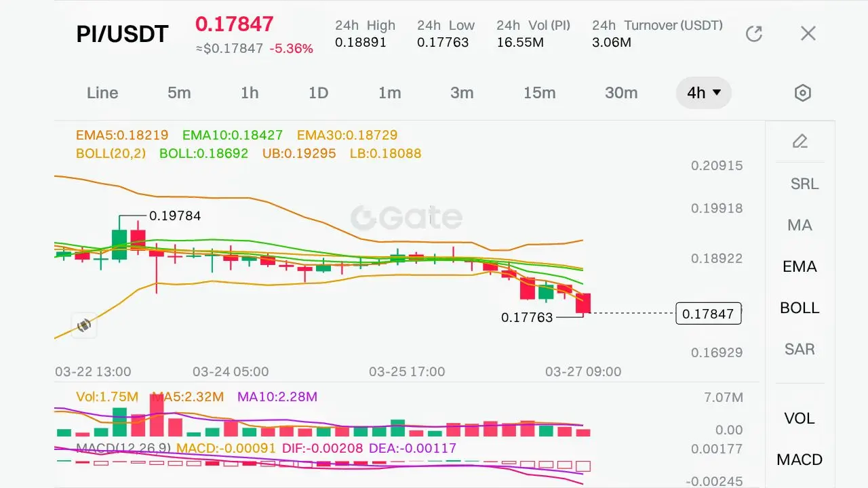Click the -5.36% change value
Viewport: 868px width, 488px height.
292,49
